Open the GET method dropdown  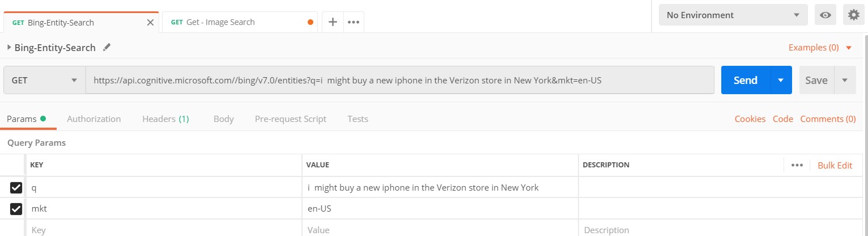tap(44, 80)
